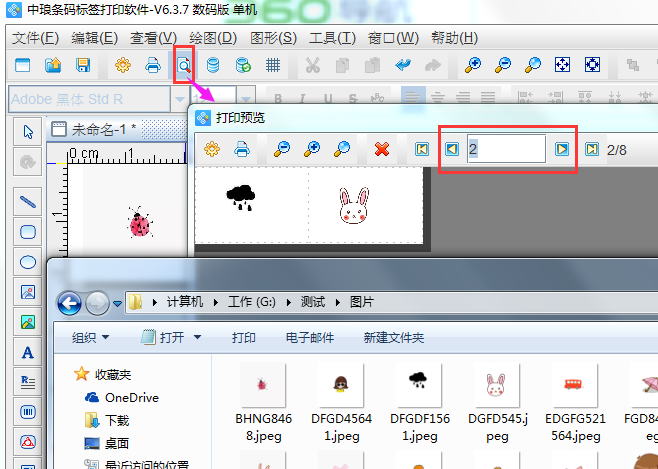
Task: Open the dropdown arrow beside 打开
Action: pyautogui.click(x=197, y=338)
